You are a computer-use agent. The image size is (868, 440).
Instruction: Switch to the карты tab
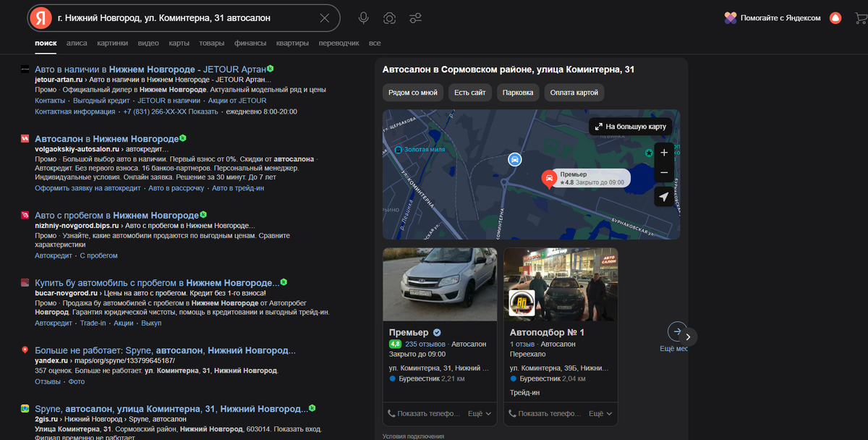point(179,43)
